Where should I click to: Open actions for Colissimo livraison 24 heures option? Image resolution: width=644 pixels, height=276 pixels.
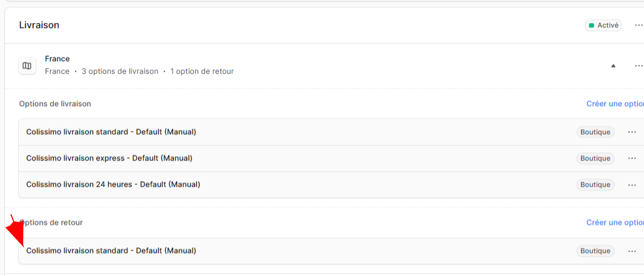coord(632,185)
